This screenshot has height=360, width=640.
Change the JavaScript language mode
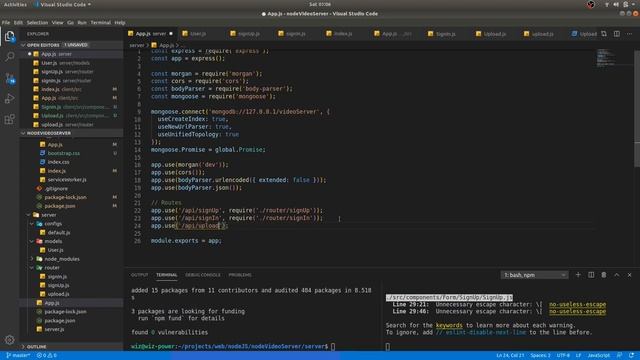[x=599, y=356]
